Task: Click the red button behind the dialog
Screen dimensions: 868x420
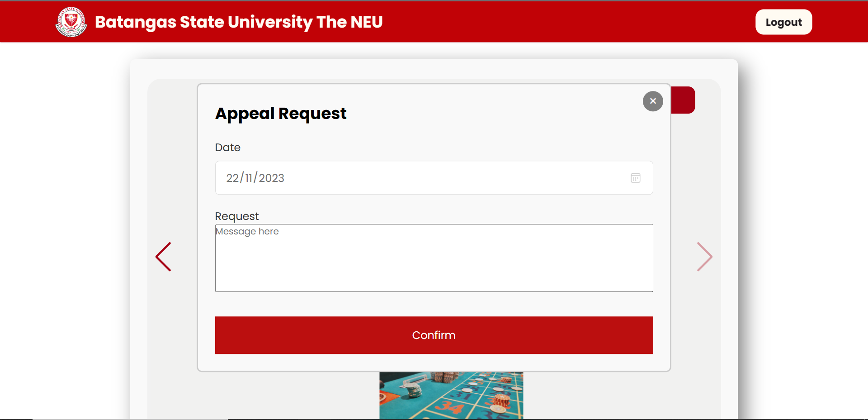Action: coord(683,100)
